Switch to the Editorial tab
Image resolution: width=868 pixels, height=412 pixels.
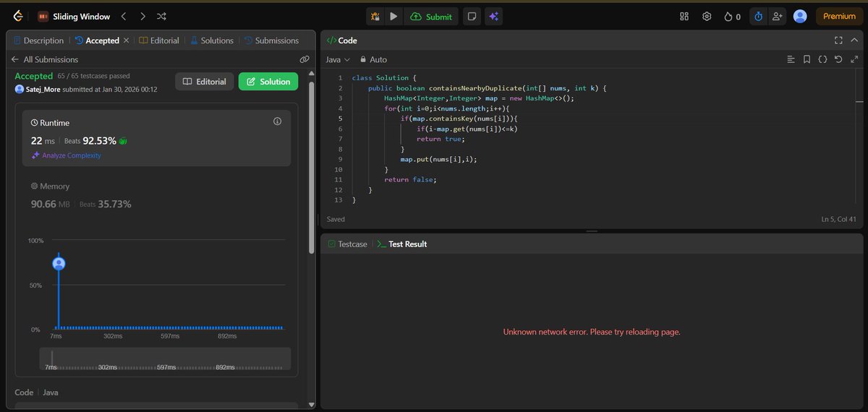(x=159, y=40)
